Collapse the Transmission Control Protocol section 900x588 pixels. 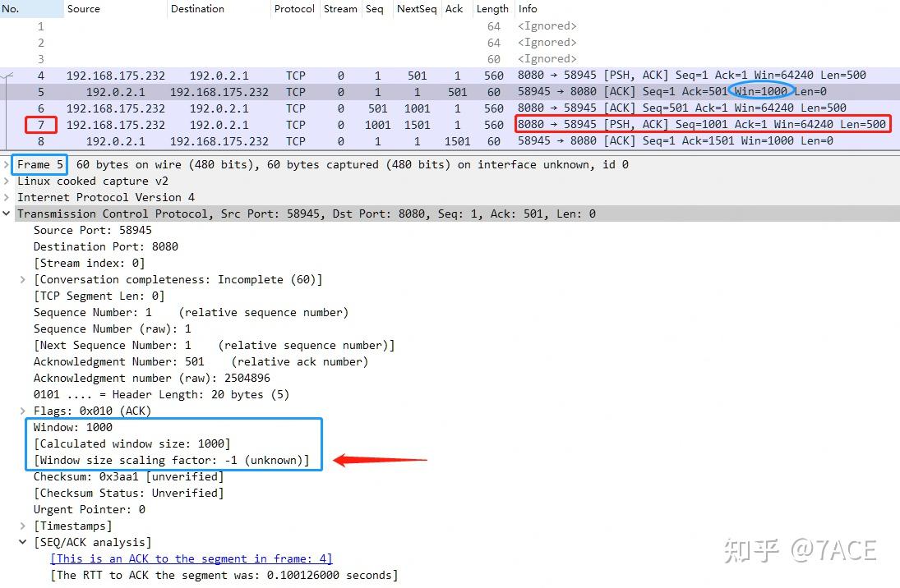(x=7, y=214)
